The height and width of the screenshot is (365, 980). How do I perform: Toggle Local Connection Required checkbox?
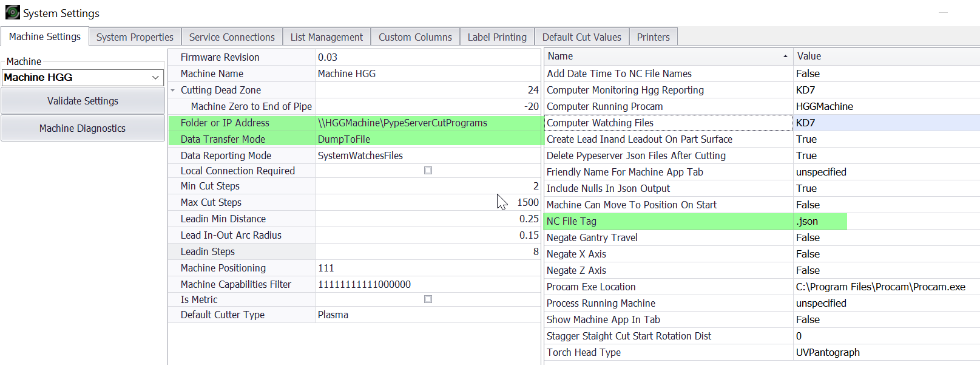pyautogui.click(x=428, y=171)
